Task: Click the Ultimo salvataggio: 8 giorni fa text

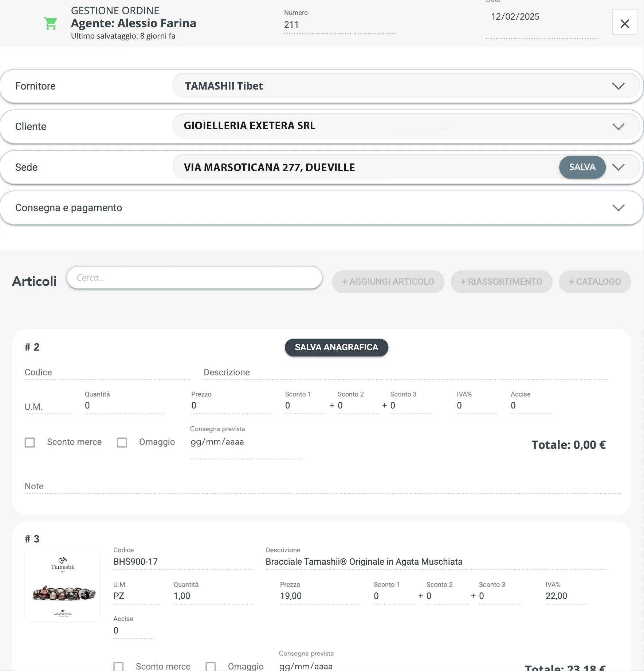Action: pyautogui.click(x=123, y=36)
